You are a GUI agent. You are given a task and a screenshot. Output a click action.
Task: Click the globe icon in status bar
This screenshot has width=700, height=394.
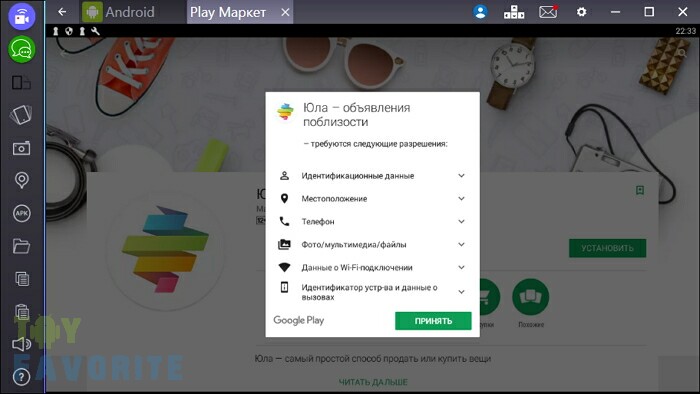pos(69,31)
